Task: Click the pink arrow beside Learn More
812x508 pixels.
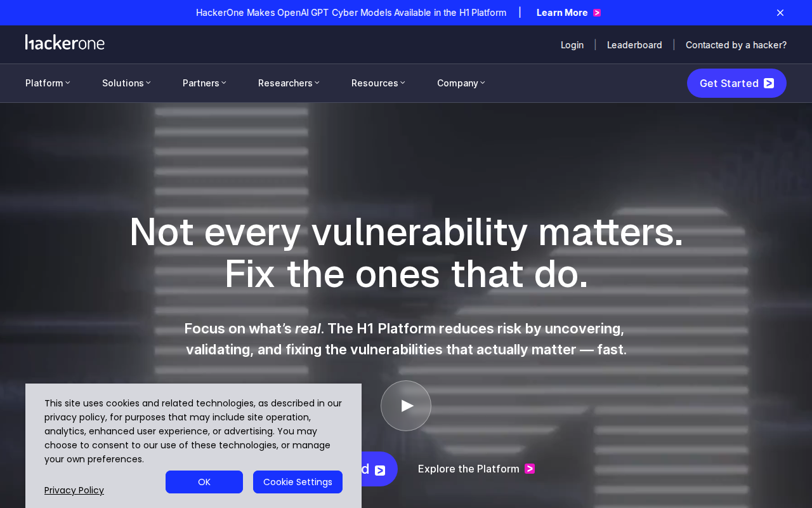Action: pos(597,13)
